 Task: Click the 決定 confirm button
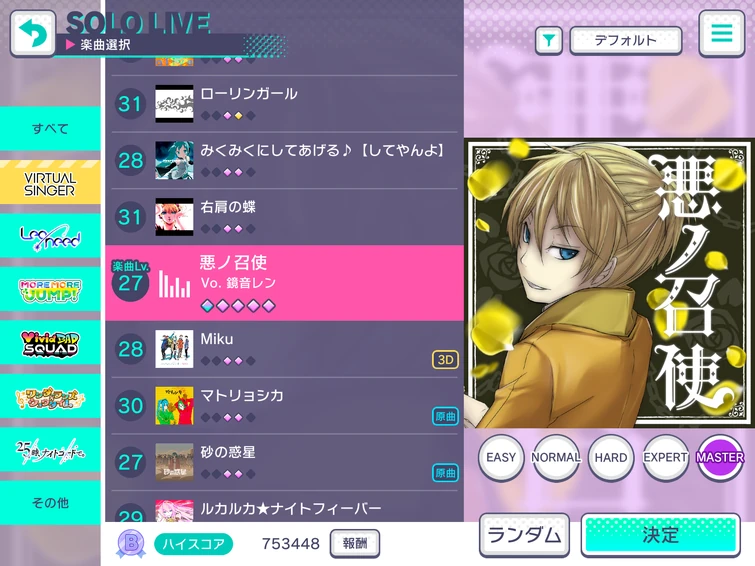[x=661, y=535]
